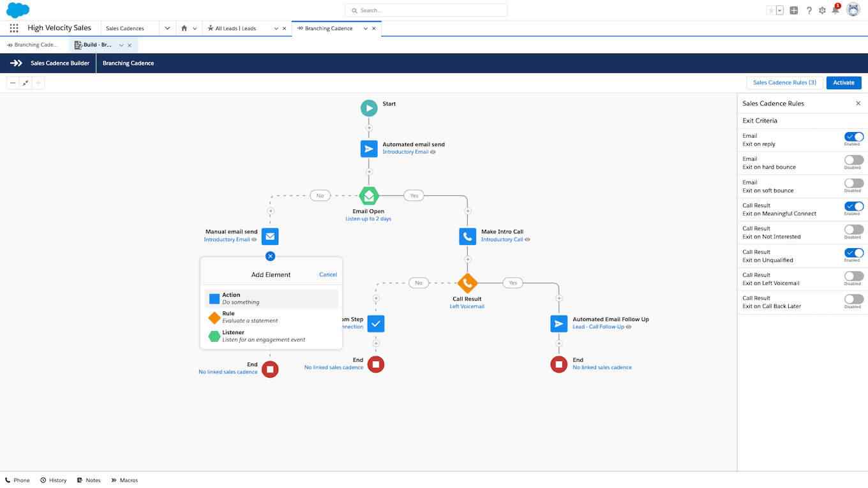Add element below Make Intro Call
Viewport: 868px width, 488px height.
[x=468, y=260]
